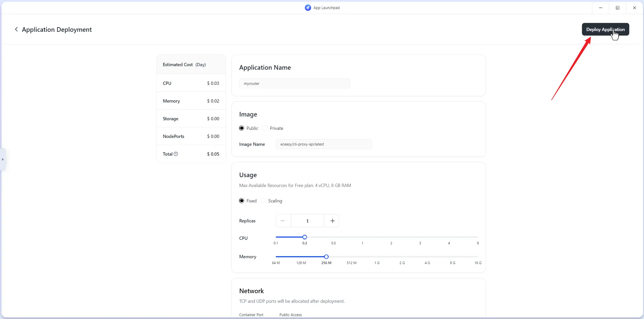
Task: Click the plus icon to increase Replicas
Action: point(332,220)
